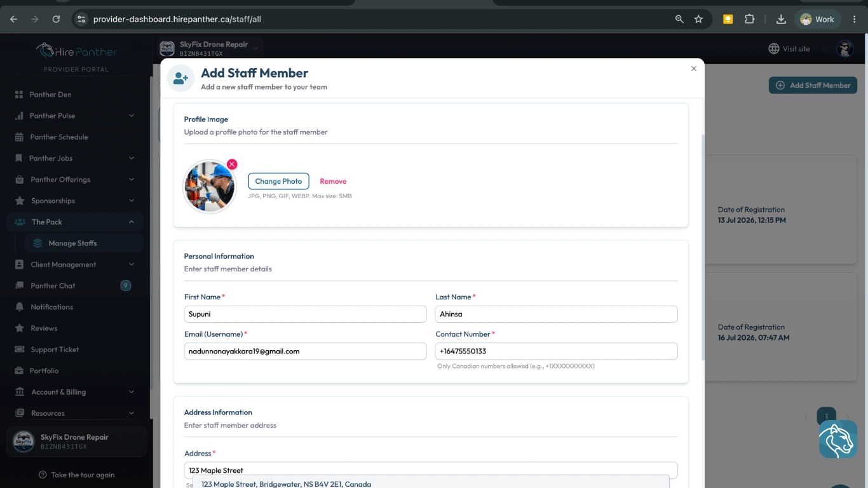Click the Last Name field
Image resolution: width=868 pixels, height=488 pixels.
pos(557,314)
